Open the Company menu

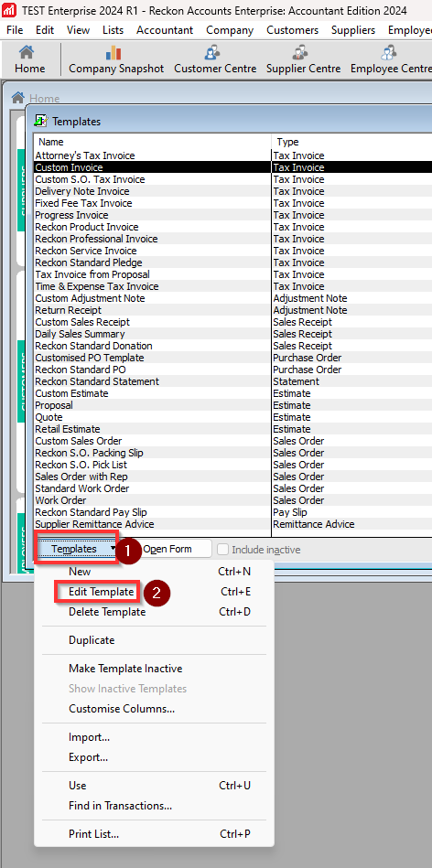(x=230, y=30)
